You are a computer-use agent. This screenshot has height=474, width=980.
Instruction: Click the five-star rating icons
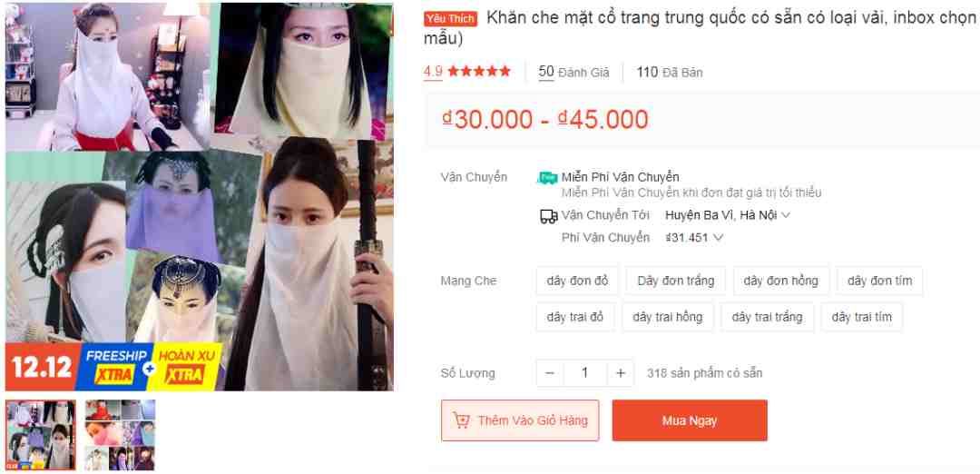pyautogui.click(x=479, y=72)
